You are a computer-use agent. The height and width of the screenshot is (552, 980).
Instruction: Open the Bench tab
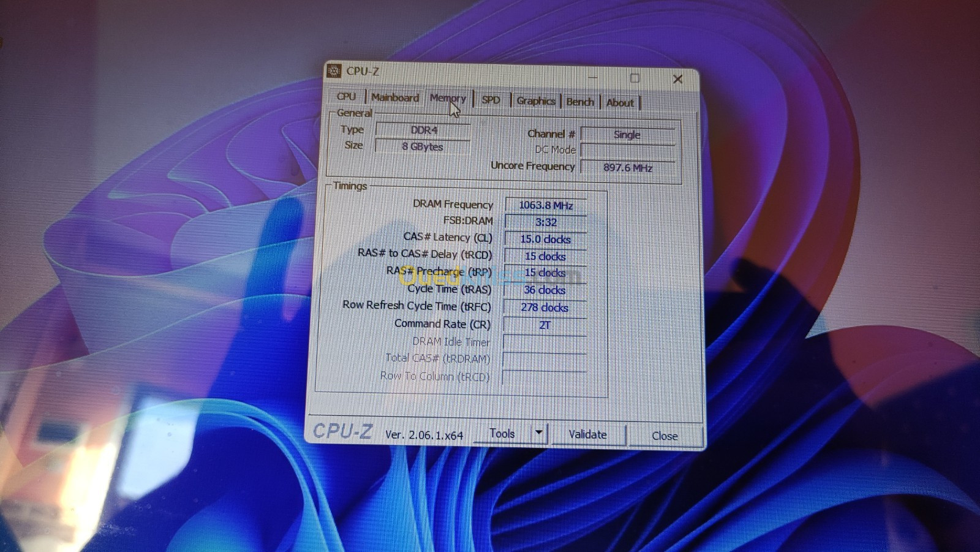point(580,102)
